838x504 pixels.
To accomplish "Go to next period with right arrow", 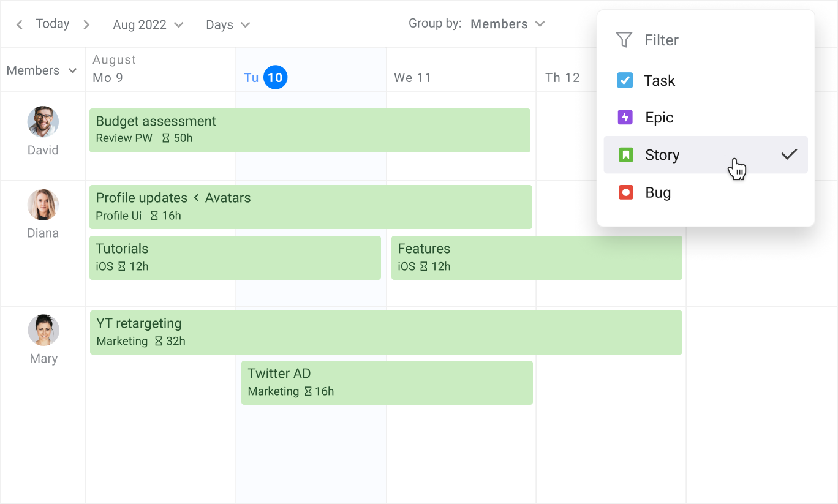I will pos(86,24).
